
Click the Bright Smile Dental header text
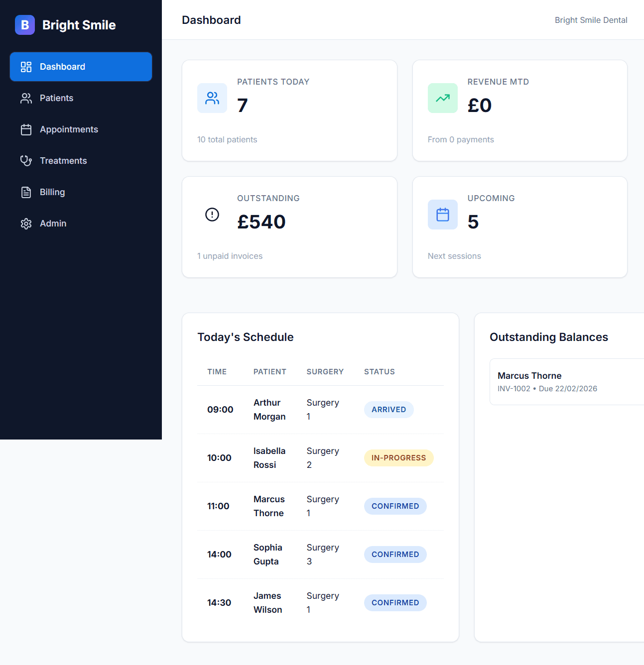(x=591, y=20)
